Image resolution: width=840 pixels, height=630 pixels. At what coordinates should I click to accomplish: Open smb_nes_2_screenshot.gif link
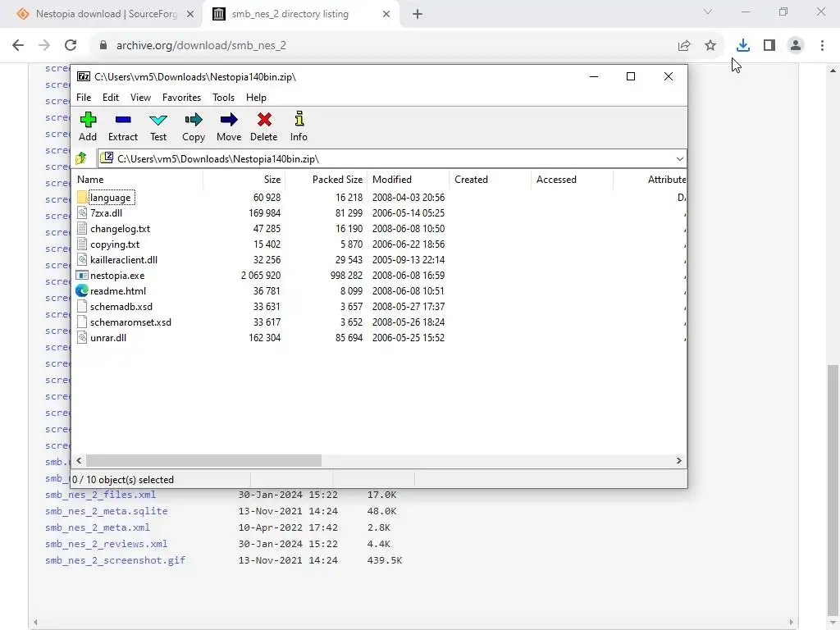point(115,560)
